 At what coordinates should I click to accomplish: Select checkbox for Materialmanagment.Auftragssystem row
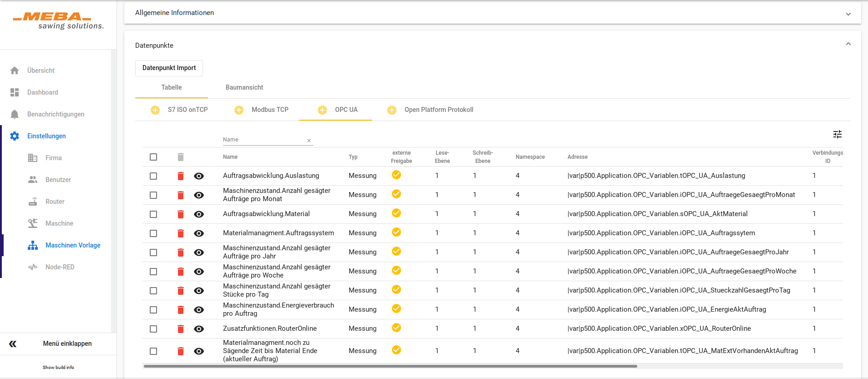pyautogui.click(x=153, y=233)
